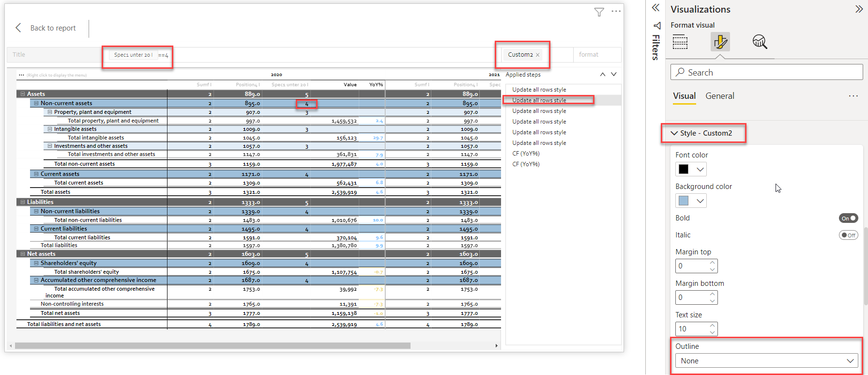The height and width of the screenshot is (375, 868).
Task: Collapse the Liabilities row group
Action: [x=22, y=202]
